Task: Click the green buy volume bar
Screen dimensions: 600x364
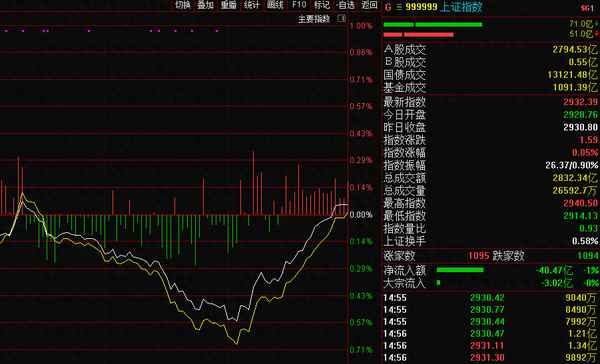Action: [433, 24]
